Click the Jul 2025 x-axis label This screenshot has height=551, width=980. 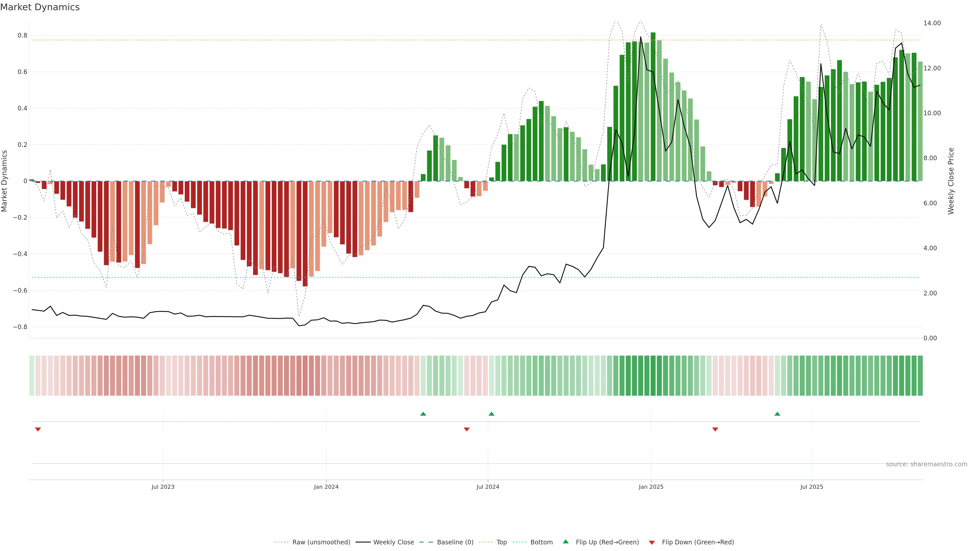pos(812,487)
